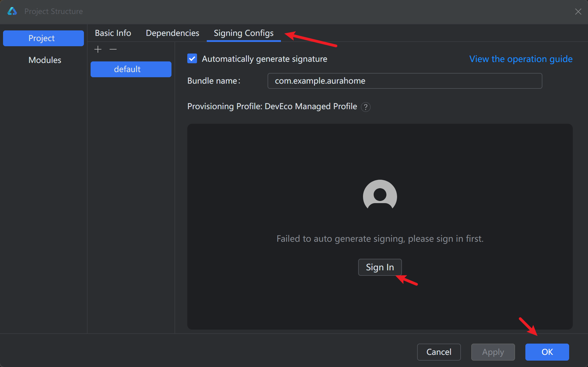Click the Cancel button
Screen dimensions: 588x367
pyautogui.click(x=439, y=352)
